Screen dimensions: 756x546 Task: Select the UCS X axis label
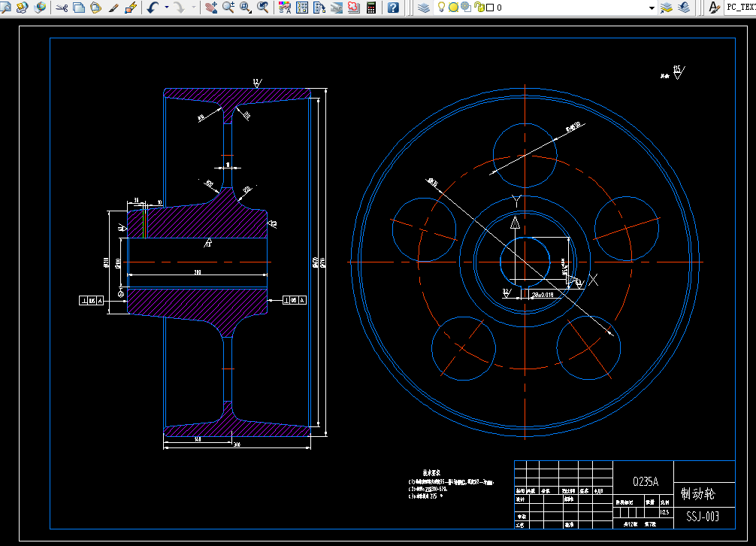[x=594, y=279]
